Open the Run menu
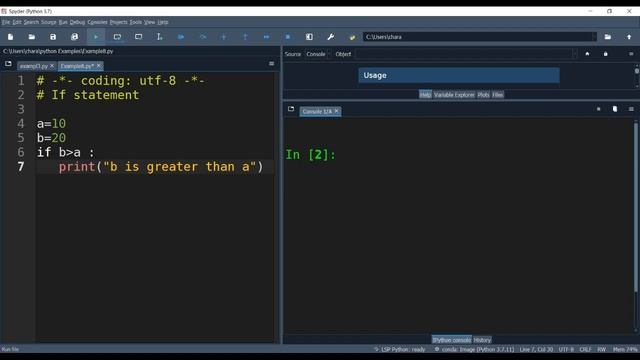Viewport: 640px width, 360px height. [x=63, y=22]
